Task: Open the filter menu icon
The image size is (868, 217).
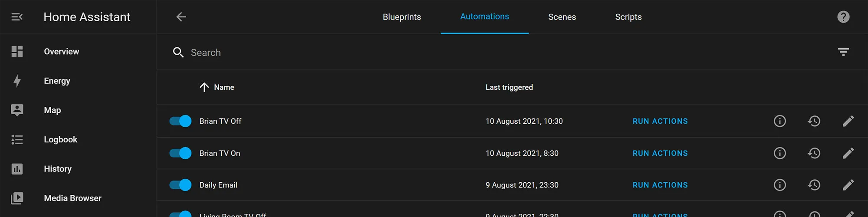Action: (843, 52)
